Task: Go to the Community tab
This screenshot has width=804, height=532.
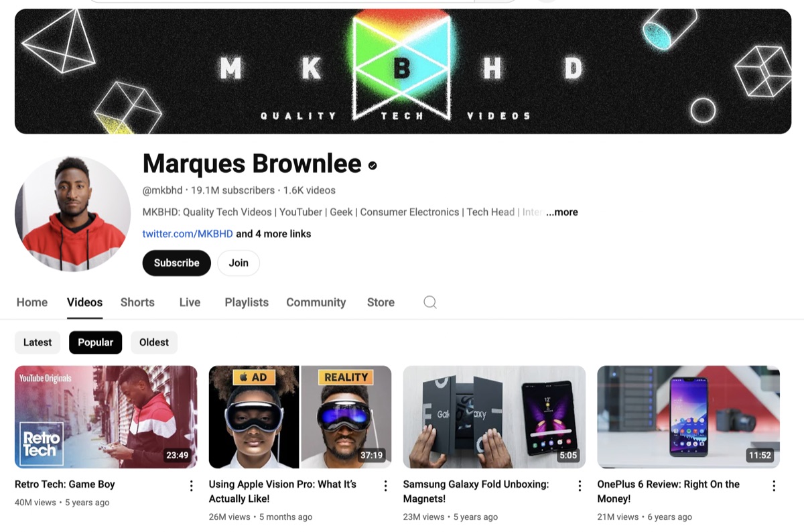Action: click(316, 302)
